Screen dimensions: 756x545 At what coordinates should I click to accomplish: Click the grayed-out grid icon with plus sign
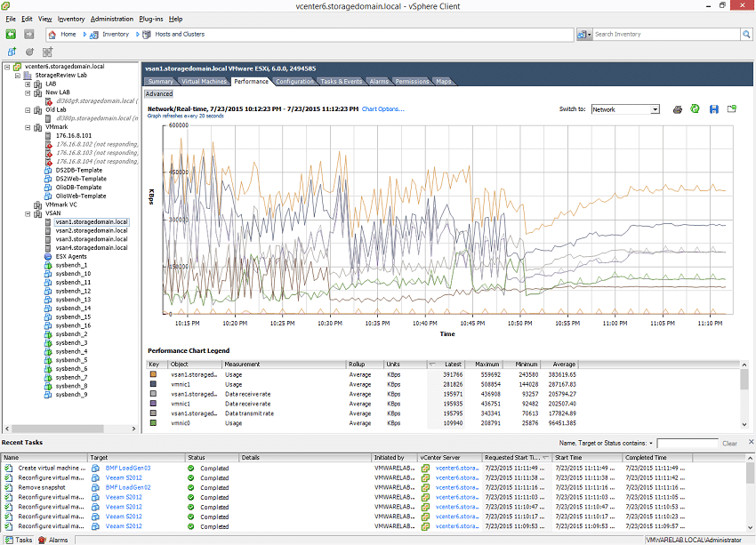47,52
